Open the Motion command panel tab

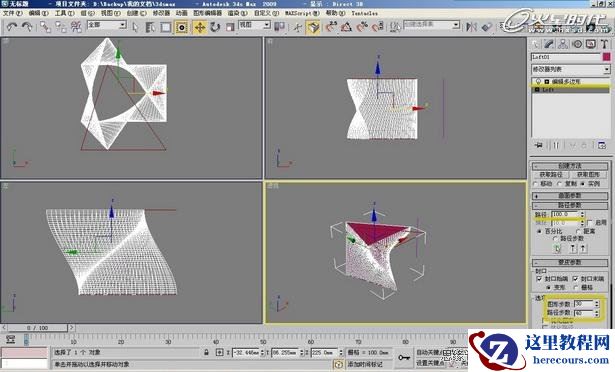click(577, 44)
